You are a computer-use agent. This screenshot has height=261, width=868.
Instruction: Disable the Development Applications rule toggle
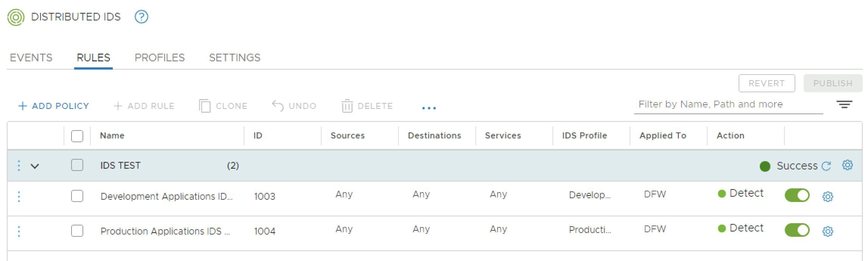tap(797, 196)
